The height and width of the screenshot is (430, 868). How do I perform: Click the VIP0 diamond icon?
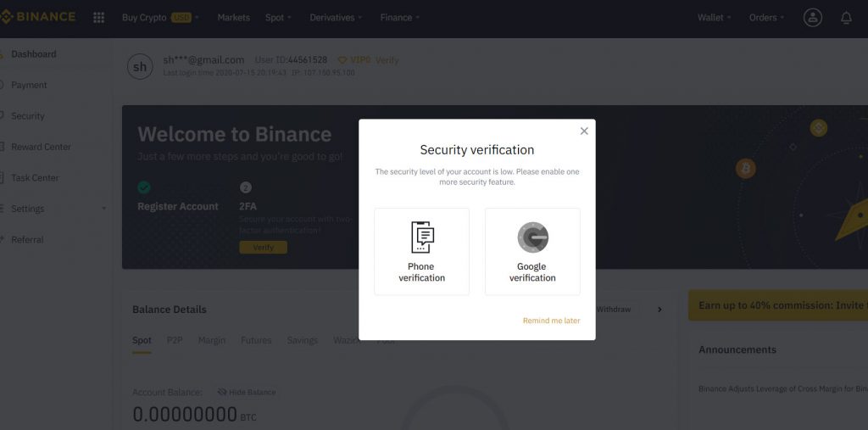tap(342, 60)
